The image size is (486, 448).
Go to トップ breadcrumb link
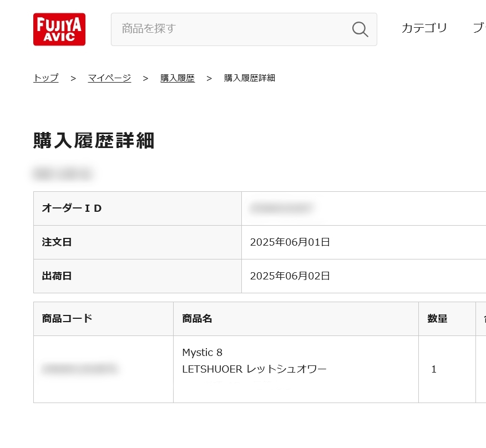[x=46, y=78]
